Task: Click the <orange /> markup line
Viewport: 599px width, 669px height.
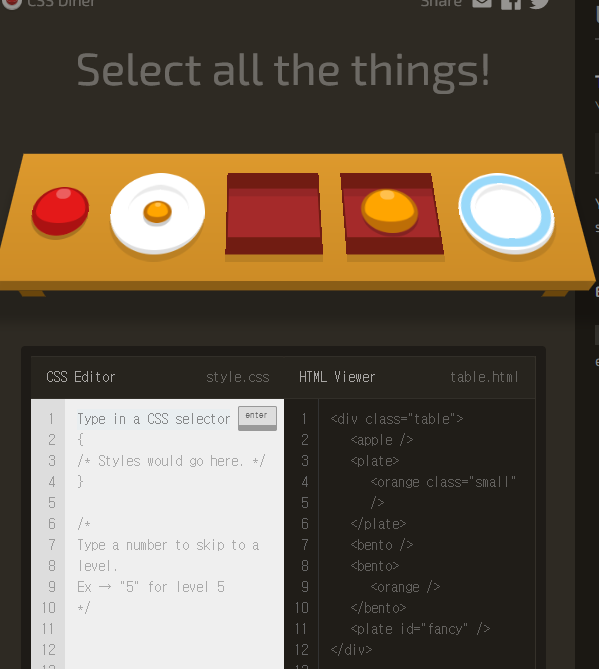Action: [x=405, y=587]
